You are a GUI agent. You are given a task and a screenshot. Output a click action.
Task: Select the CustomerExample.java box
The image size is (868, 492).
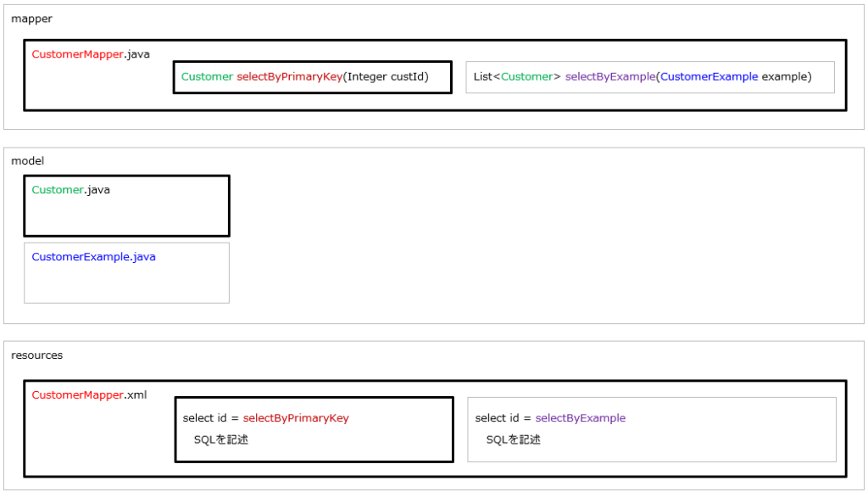125,271
